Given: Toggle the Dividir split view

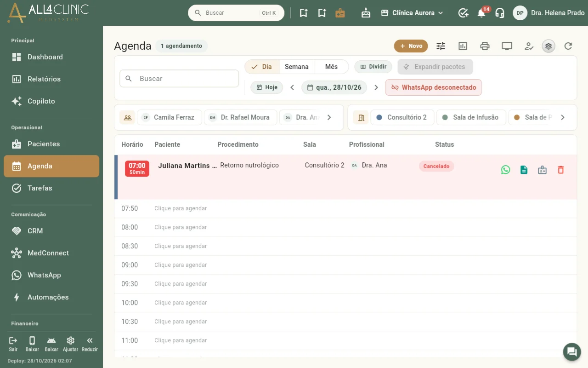Looking at the screenshot, I should (x=373, y=67).
